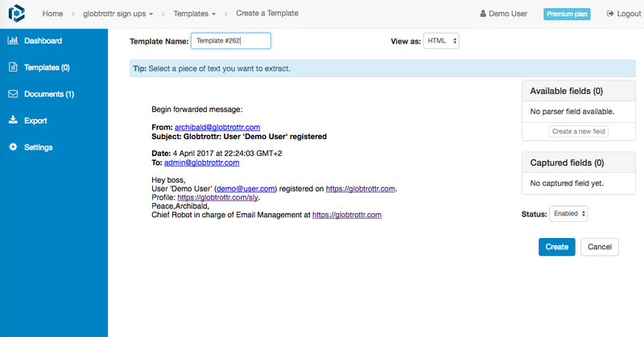
Task: Click the Export download icon
Action: click(x=13, y=120)
